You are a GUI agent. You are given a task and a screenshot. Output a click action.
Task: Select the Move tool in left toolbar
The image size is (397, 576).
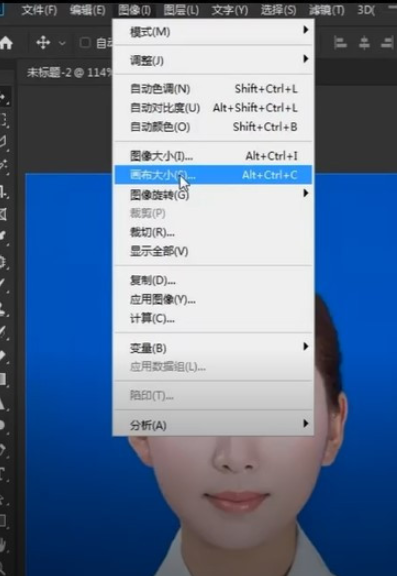coord(4,97)
